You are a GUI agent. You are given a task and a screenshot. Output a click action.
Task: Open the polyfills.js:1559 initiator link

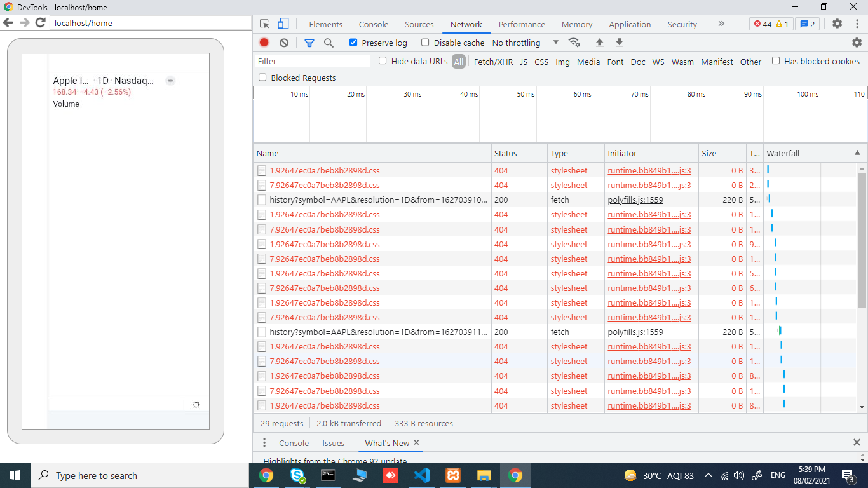[x=635, y=200]
